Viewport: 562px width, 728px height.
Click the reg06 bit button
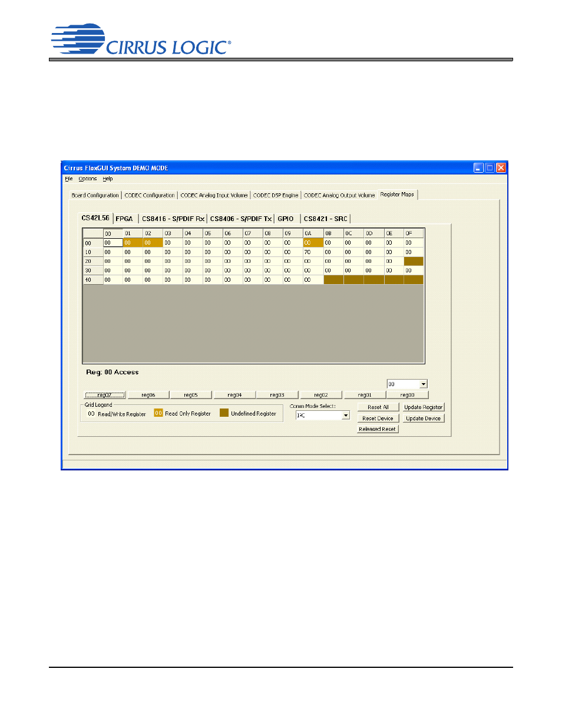pos(148,395)
